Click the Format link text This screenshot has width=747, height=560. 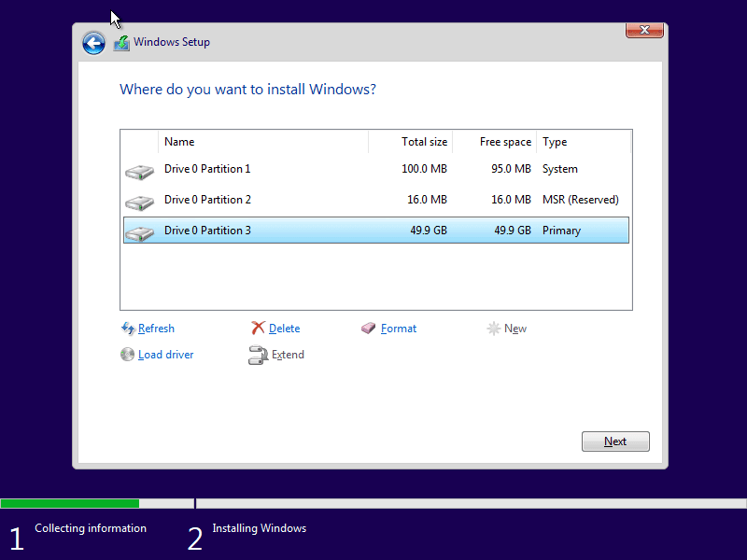[x=399, y=329]
